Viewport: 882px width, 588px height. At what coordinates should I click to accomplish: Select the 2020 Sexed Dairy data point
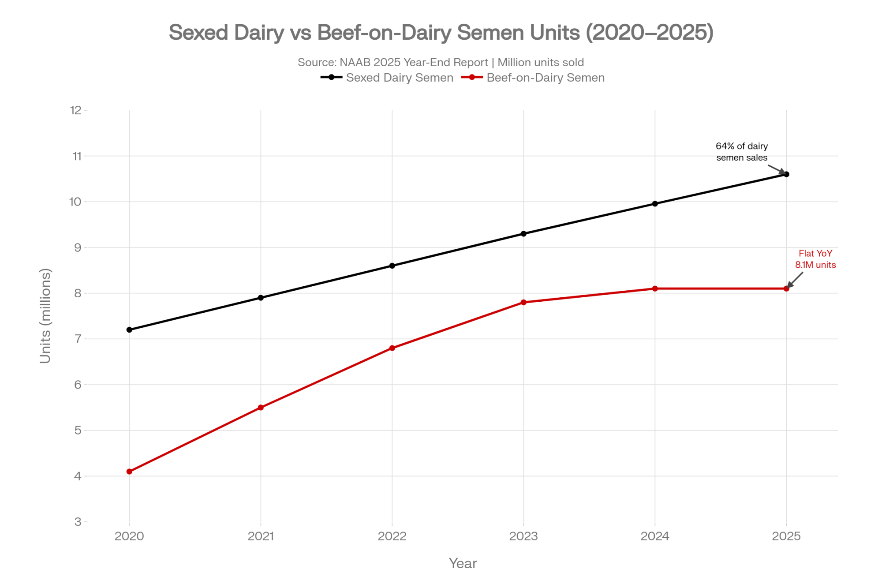click(129, 330)
